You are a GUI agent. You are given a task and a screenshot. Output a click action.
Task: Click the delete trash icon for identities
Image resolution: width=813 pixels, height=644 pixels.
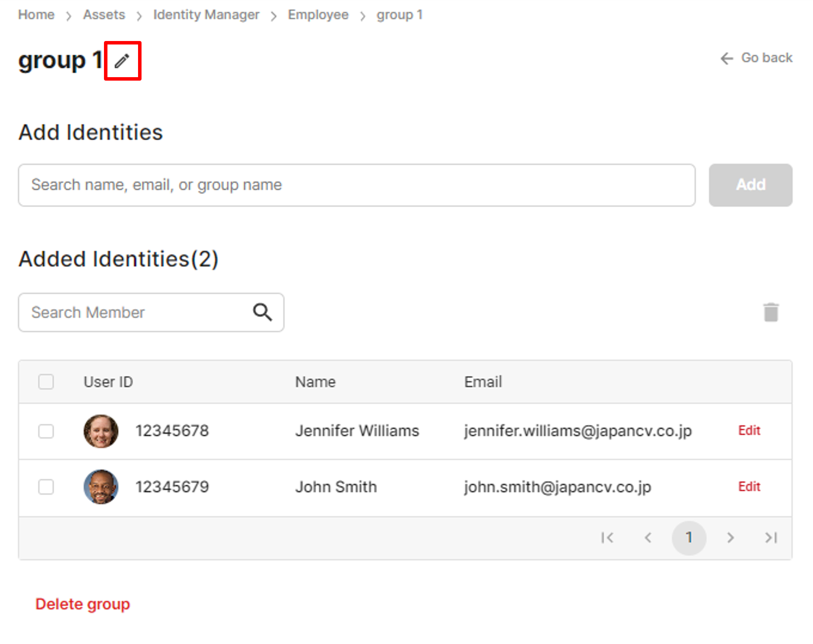(770, 312)
